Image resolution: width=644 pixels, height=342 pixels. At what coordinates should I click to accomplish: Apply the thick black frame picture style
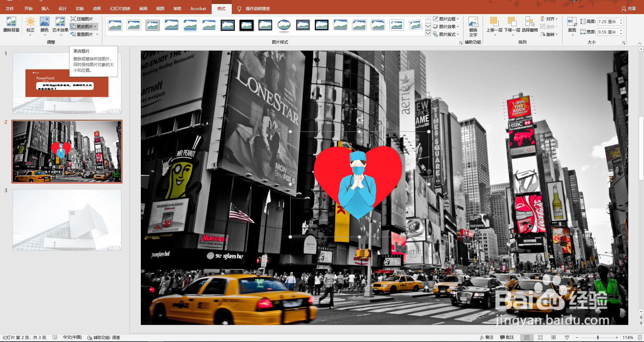pos(247,25)
